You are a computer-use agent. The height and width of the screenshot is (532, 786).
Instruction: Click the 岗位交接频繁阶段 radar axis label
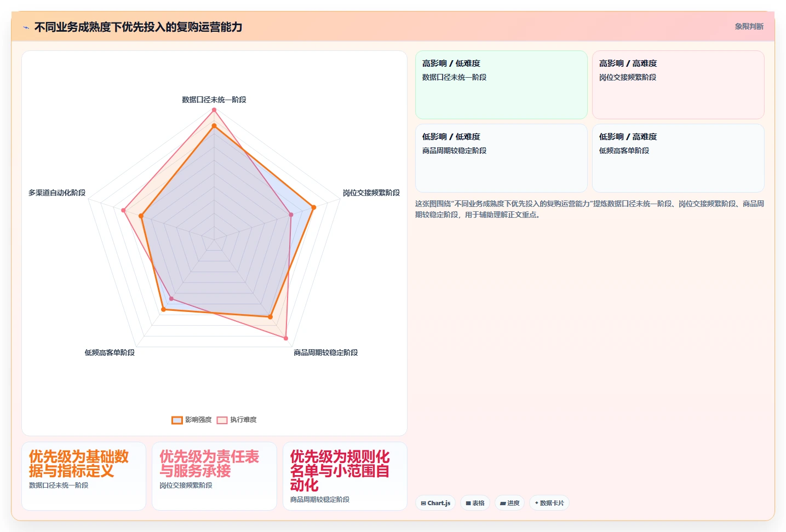click(x=371, y=193)
